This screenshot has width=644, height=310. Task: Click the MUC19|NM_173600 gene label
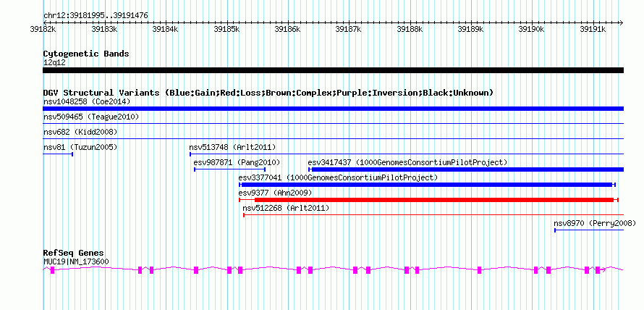point(76,261)
